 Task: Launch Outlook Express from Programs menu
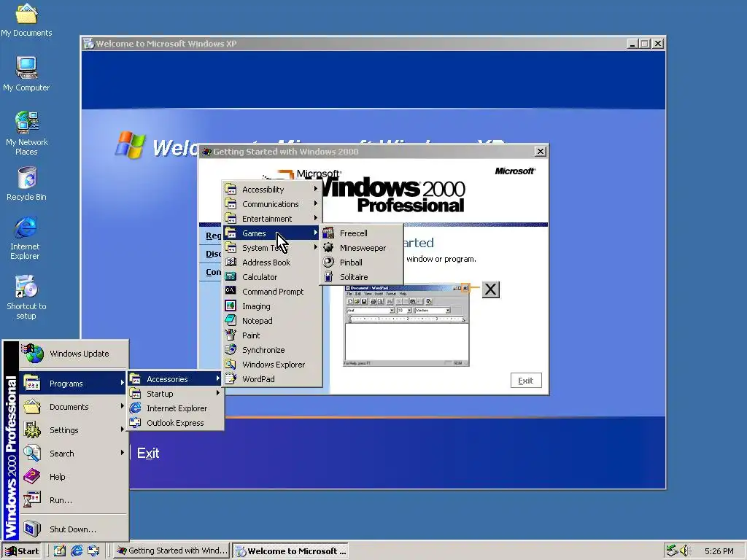coord(175,423)
